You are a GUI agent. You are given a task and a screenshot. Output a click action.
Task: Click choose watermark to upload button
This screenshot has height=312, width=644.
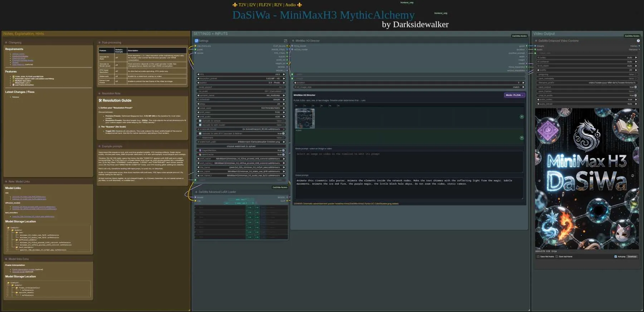241,146
